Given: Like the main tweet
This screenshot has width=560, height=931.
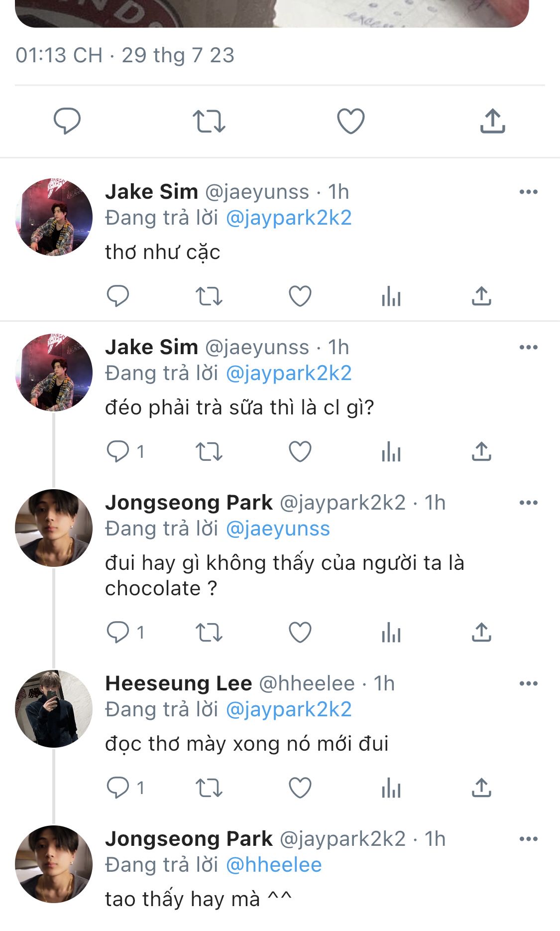Looking at the screenshot, I should coord(350,121).
